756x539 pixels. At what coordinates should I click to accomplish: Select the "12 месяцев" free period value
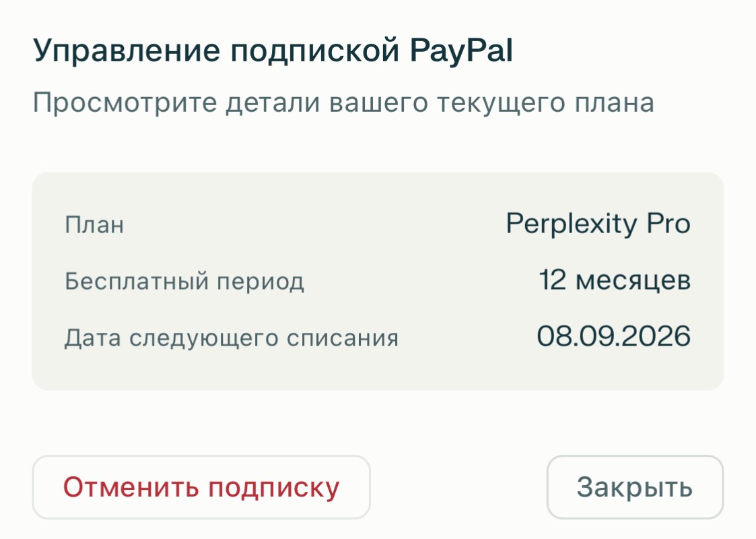coord(615,280)
